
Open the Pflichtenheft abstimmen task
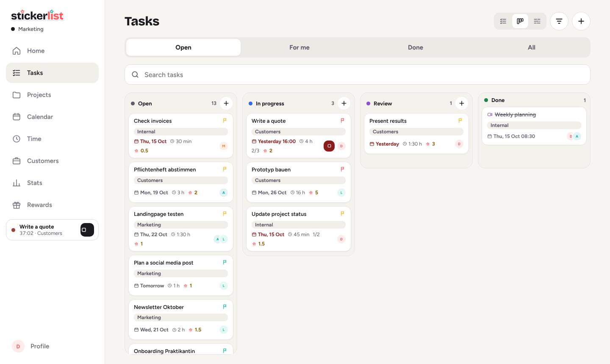pos(181,181)
